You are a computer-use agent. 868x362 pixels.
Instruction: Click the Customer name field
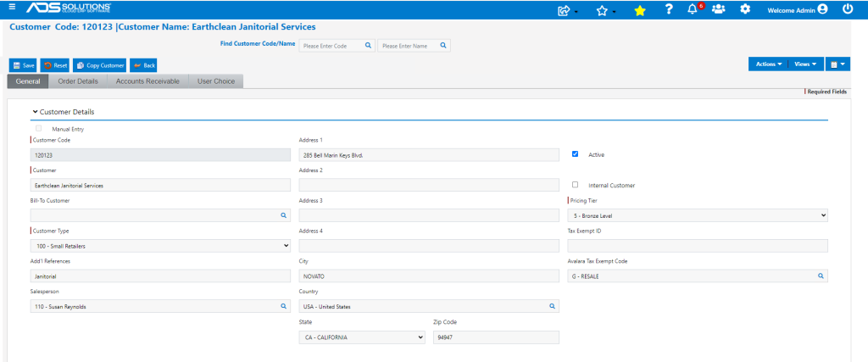[x=160, y=186]
